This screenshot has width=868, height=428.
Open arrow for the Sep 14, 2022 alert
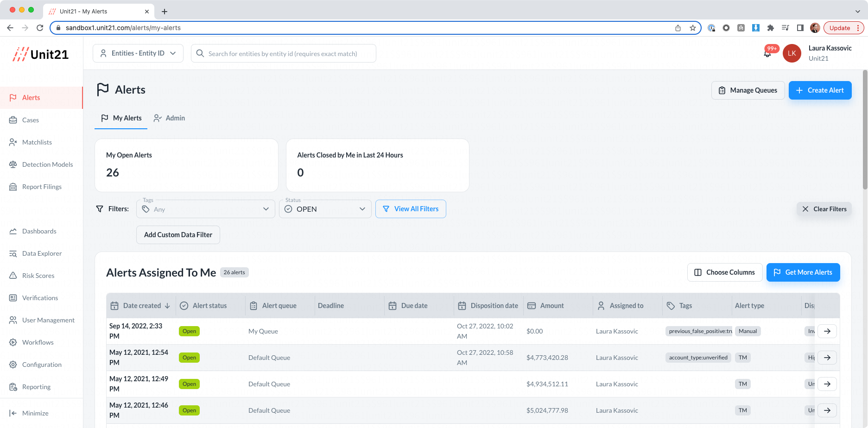827,331
